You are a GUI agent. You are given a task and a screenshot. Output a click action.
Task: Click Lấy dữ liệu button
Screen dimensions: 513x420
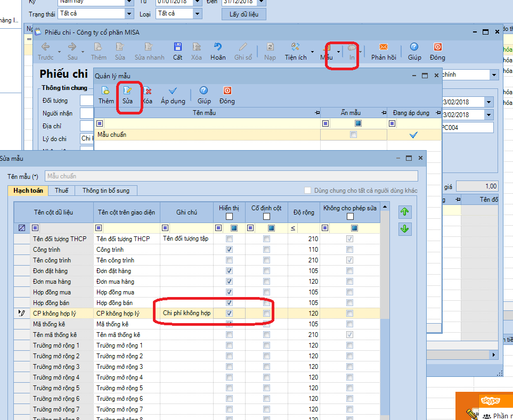(244, 14)
